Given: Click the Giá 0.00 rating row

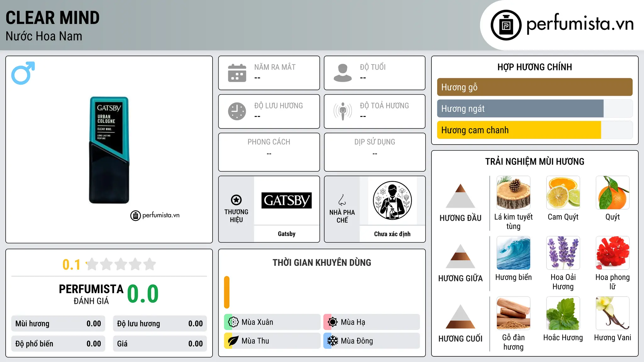Looking at the screenshot, I should (x=160, y=344).
